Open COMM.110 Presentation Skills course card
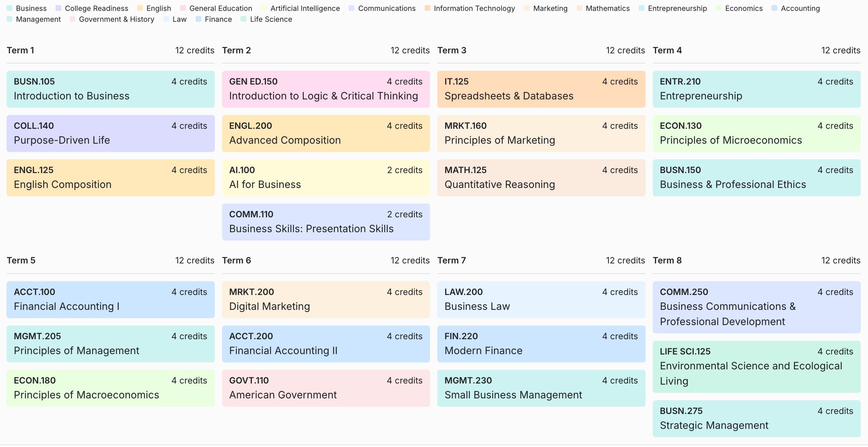 (x=325, y=222)
